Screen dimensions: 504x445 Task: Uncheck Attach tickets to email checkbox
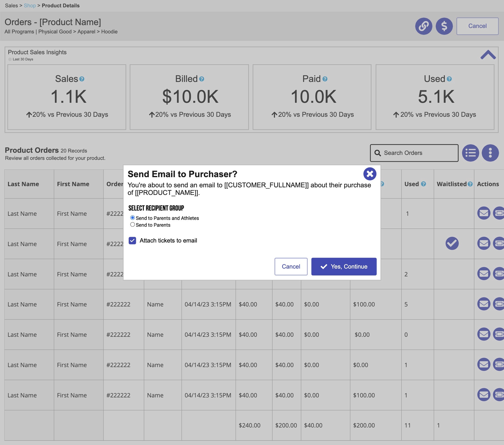coord(132,241)
